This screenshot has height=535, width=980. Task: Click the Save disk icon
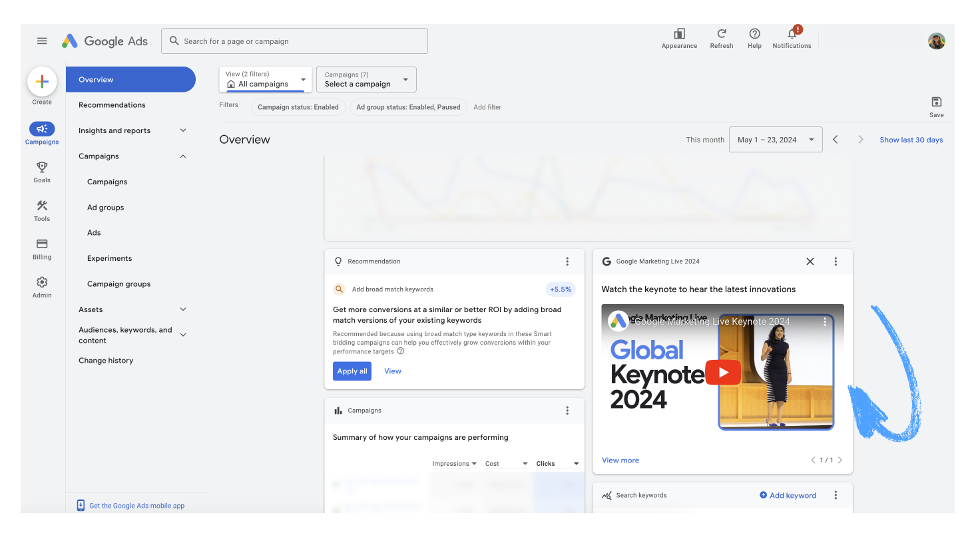[937, 102]
